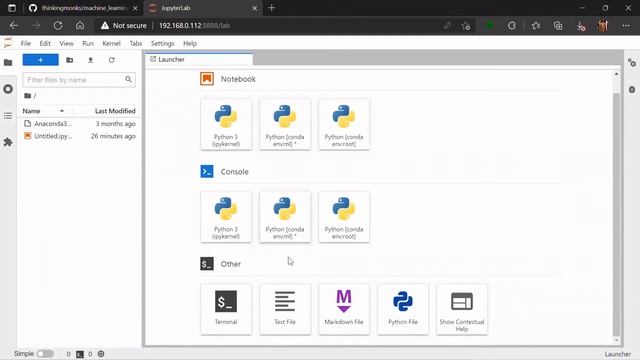Open a new browser tab

[x=271, y=8]
